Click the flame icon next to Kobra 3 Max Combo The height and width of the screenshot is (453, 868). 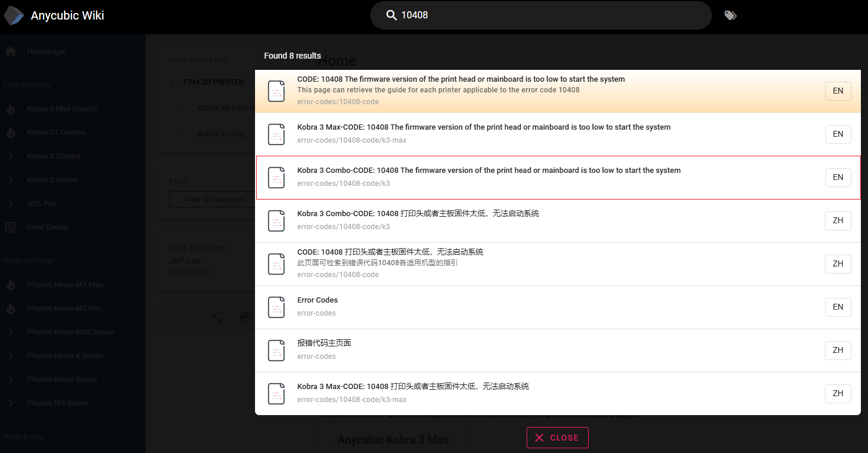click(x=11, y=109)
